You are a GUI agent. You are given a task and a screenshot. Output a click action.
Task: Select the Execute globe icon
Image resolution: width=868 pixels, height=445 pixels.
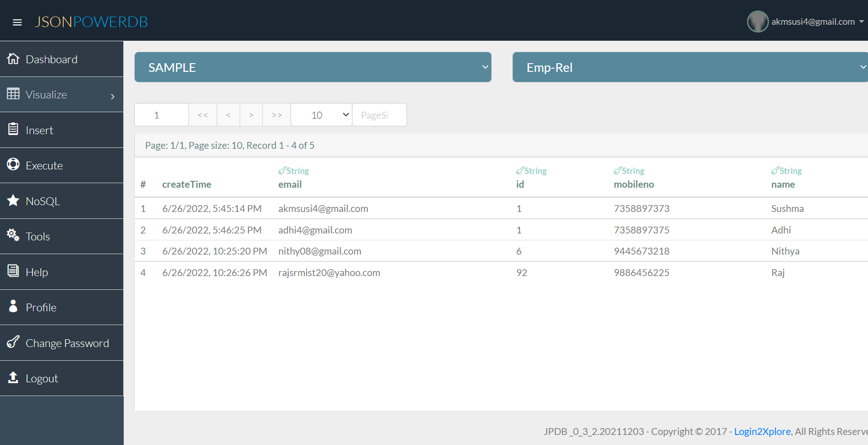point(13,165)
